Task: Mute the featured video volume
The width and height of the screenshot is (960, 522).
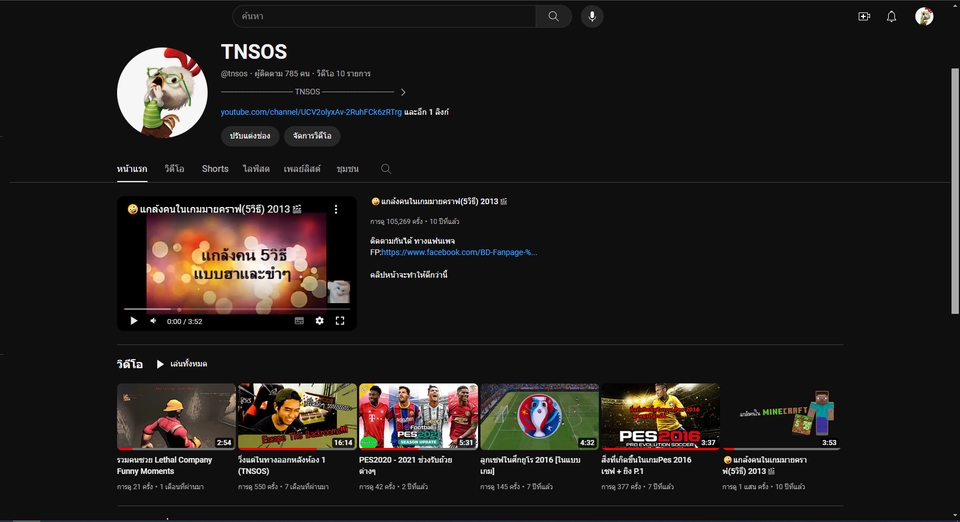Action: 153,321
